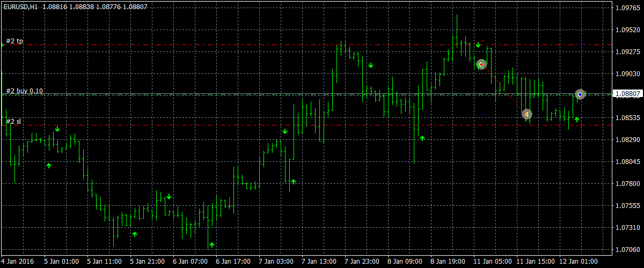
Task: Click the '8 Jan 19:00' time axis label
Action: [x=448, y=262]
